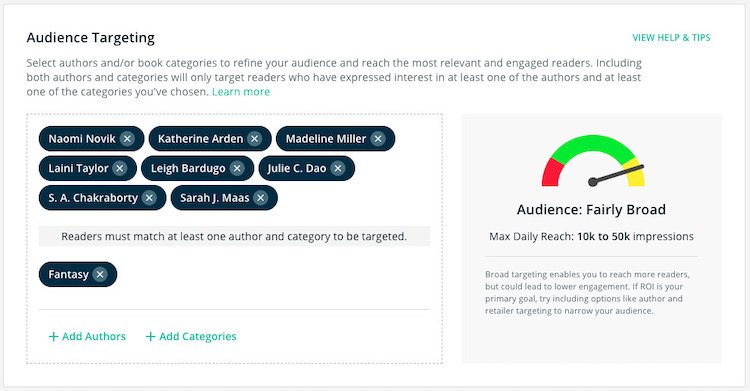Click Add Authors plus link
Image resolution: width=750 pixels, height=391 pixels.
pyautogui.click(x=87, y=336)
